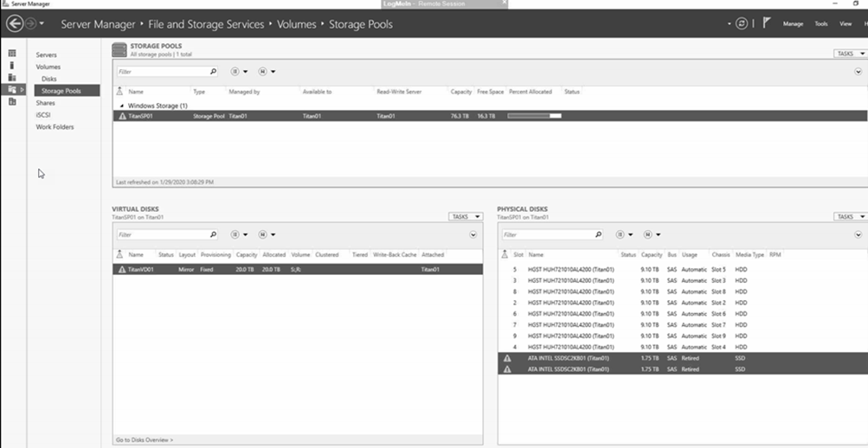This screenshot has width=868, height=448.
Task: Open Physical Disks saved queries dropdown
Action: click(x=653, y=234)
